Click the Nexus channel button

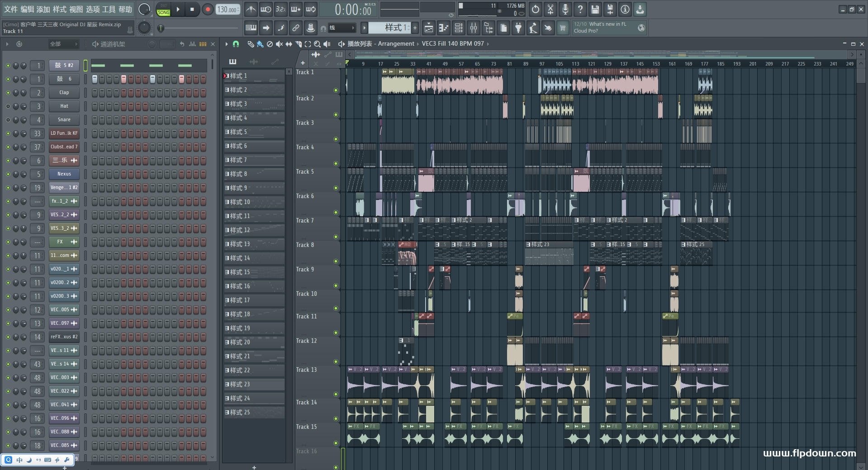click(x=64, y=174)
